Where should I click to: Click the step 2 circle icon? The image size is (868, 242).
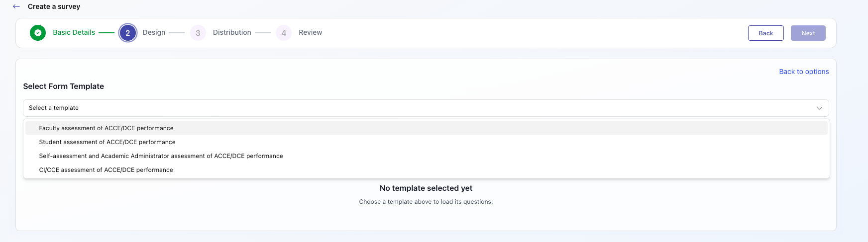128,33
